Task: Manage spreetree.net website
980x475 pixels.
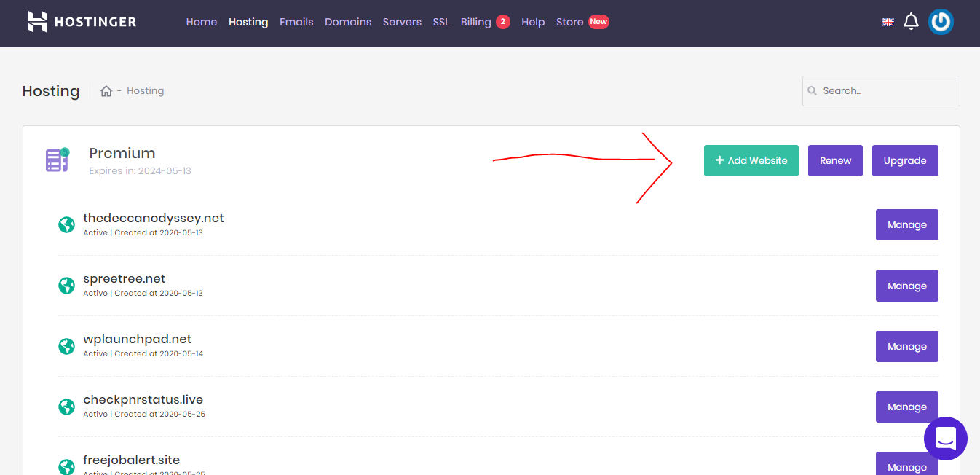Action: [906, 286]
